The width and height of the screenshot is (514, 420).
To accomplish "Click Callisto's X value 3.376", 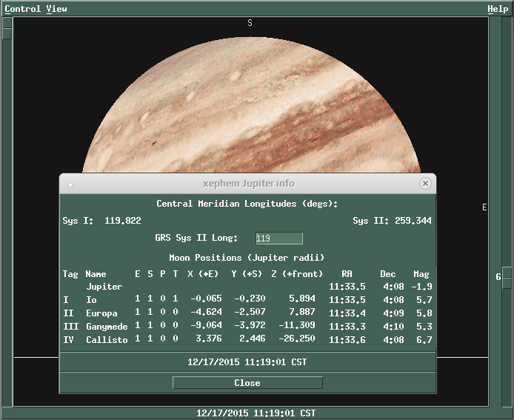I will coord(209,339).
